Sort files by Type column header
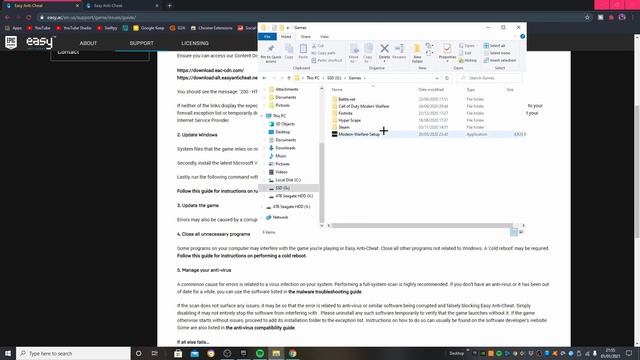This screenshot has height=360, width=640. pyautogui.click(x=471, y=90)
